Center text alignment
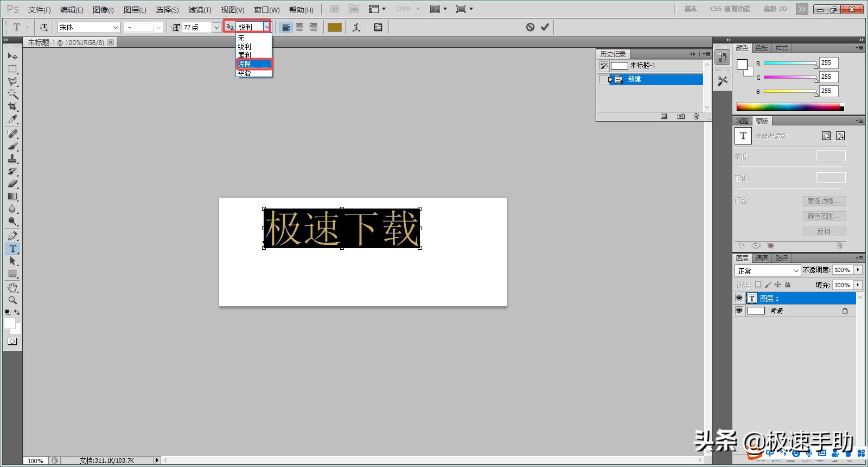 (299, 27)
